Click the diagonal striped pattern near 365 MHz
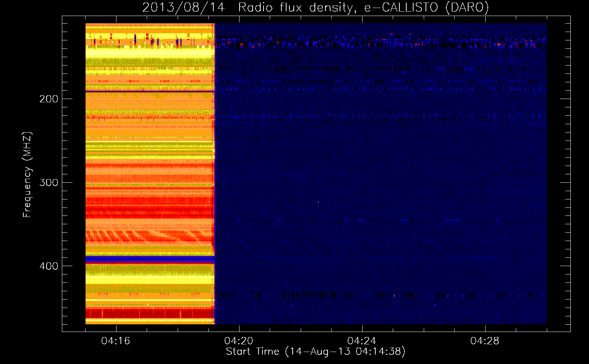The height and width of the screenshot is (364, 589). coord(149,236)
